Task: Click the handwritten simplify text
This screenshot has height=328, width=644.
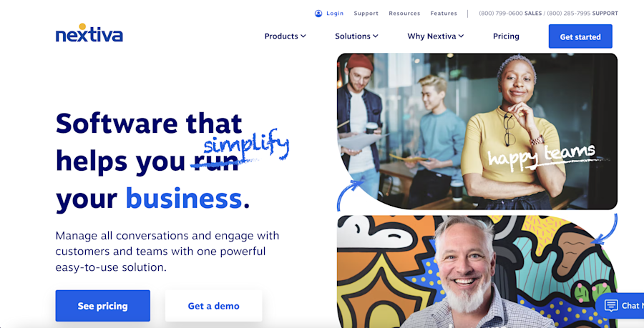Action: click(x=246, y=146)
